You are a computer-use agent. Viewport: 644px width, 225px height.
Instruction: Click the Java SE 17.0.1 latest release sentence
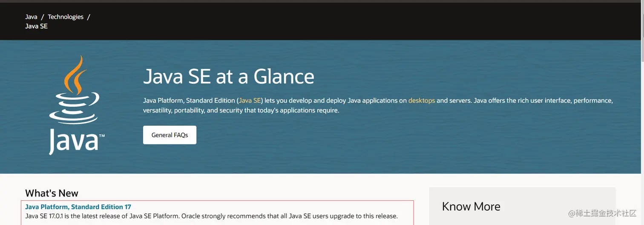[211, 216]
